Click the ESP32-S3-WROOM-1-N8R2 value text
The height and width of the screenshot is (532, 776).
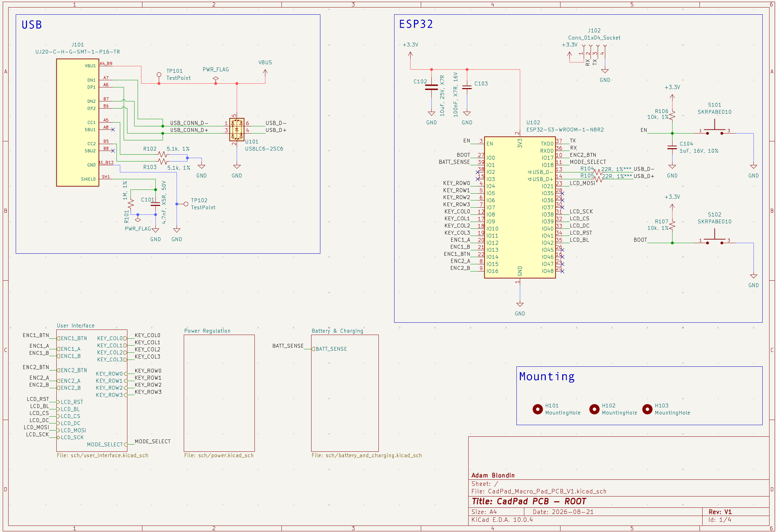click(x=565, y=129)
